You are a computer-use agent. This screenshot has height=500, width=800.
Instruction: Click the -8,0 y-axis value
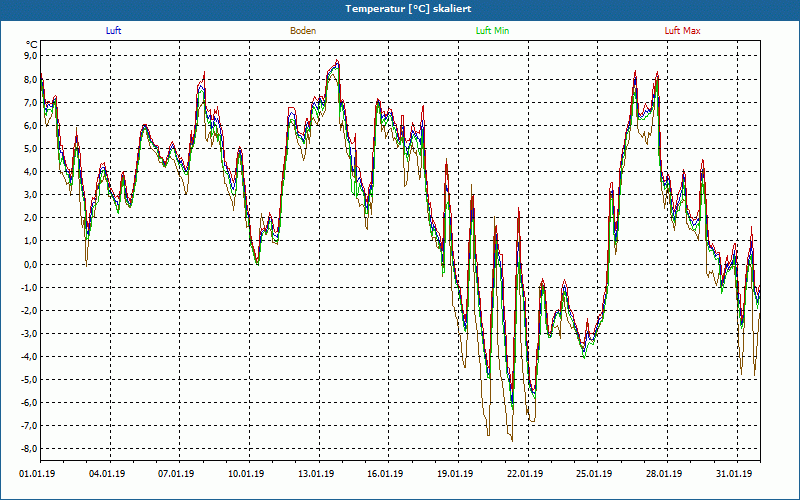tap(29, 449)
